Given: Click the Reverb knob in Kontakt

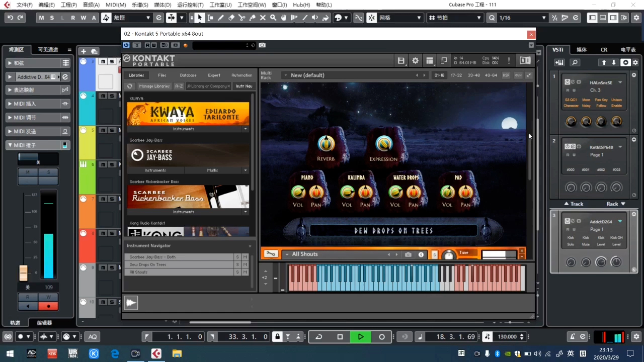Looking at the screenshot, I should click(326, 144).
